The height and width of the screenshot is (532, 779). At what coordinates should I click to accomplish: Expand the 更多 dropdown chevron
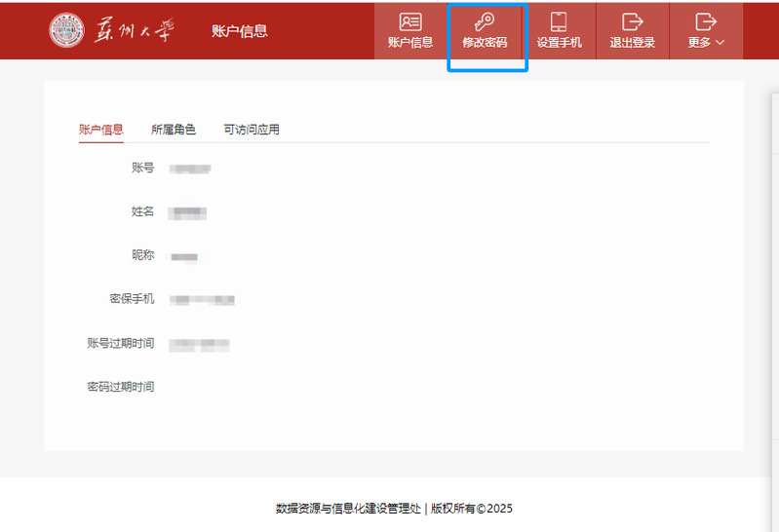pyautogui.click(x=721, y=43)
